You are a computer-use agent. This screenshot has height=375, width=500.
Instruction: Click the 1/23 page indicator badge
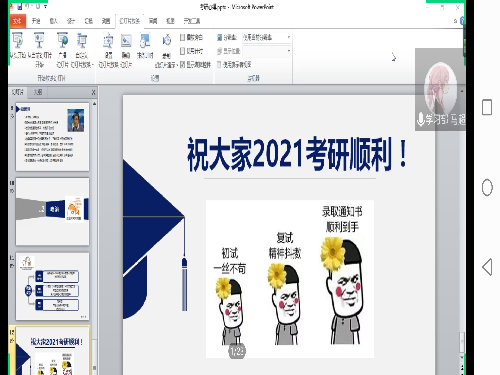(237, 351)
